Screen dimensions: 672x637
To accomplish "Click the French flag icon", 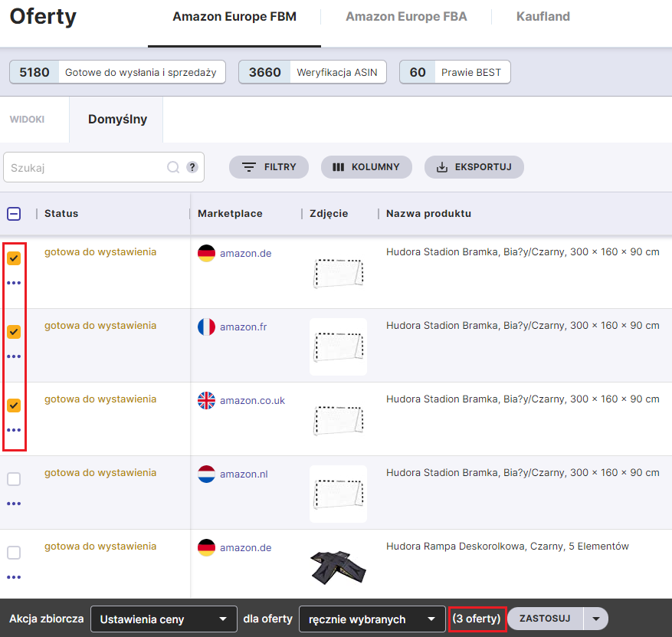I will 207,327.
